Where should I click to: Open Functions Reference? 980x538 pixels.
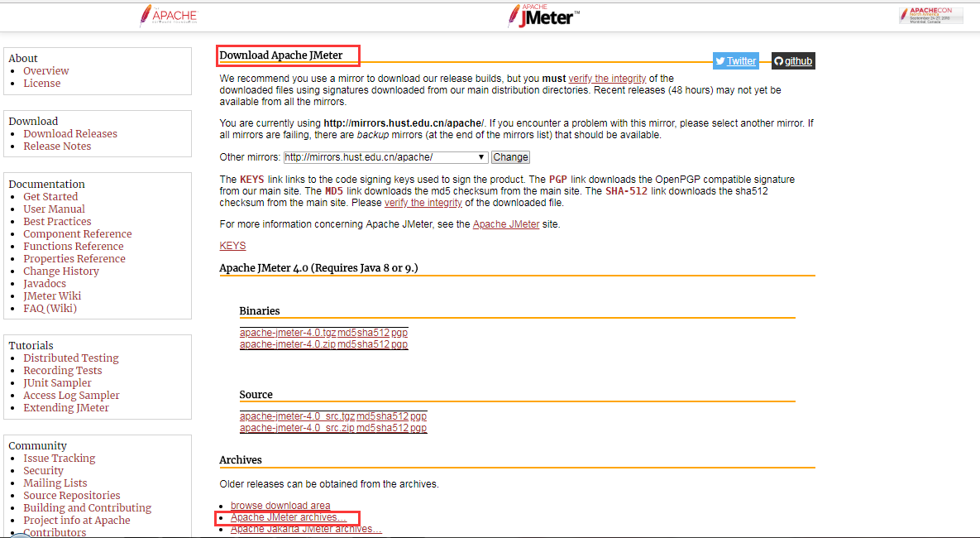tap(73, 247)
